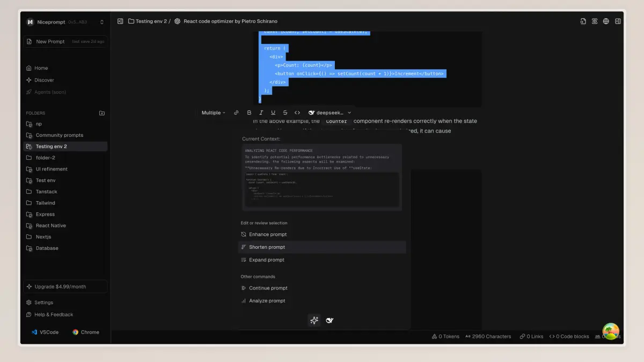Click the globe icon in top bar
Viewport: 644px width, 362px height.
(x=606, y=21)
